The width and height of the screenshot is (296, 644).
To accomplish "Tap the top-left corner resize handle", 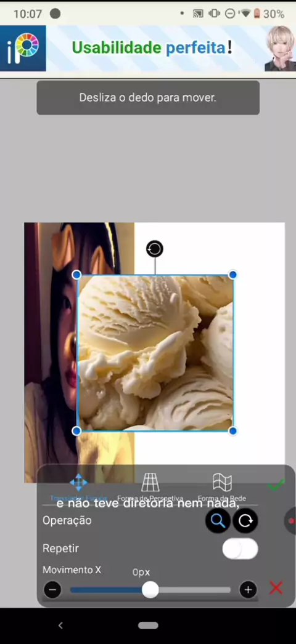I will click(76, 275).
